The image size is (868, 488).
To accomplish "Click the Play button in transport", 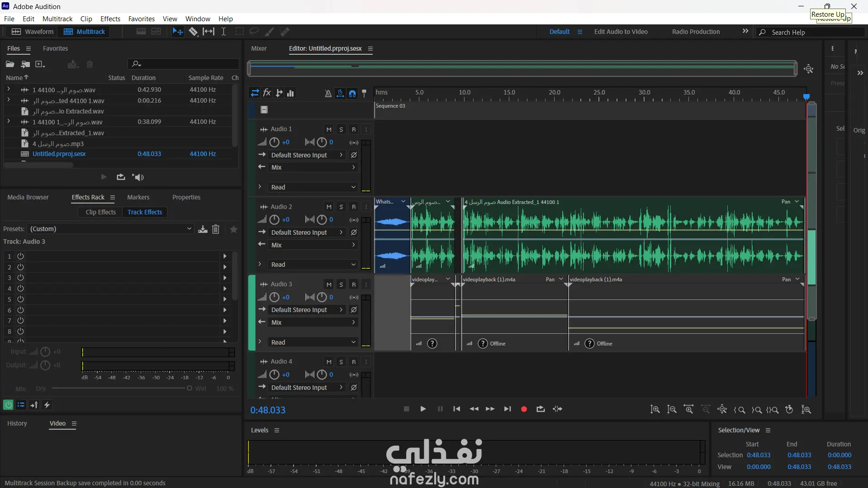I will point(423,409).
